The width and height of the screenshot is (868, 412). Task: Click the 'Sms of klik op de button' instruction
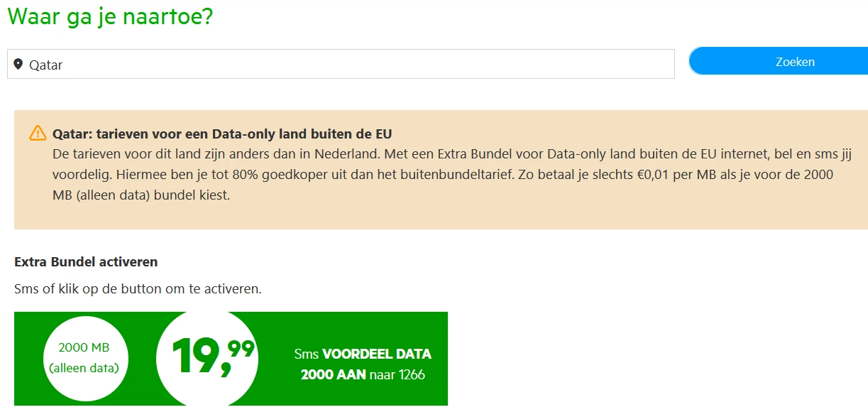(x=138, y=290)
